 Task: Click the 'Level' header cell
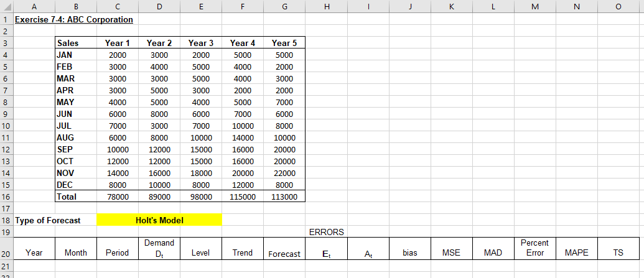[x=201, y=248]
